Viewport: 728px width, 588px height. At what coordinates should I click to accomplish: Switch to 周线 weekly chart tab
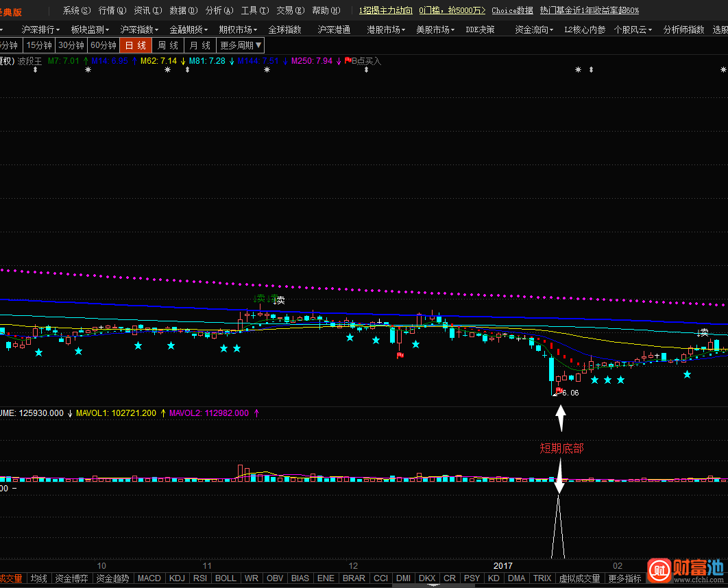(167, 45)
